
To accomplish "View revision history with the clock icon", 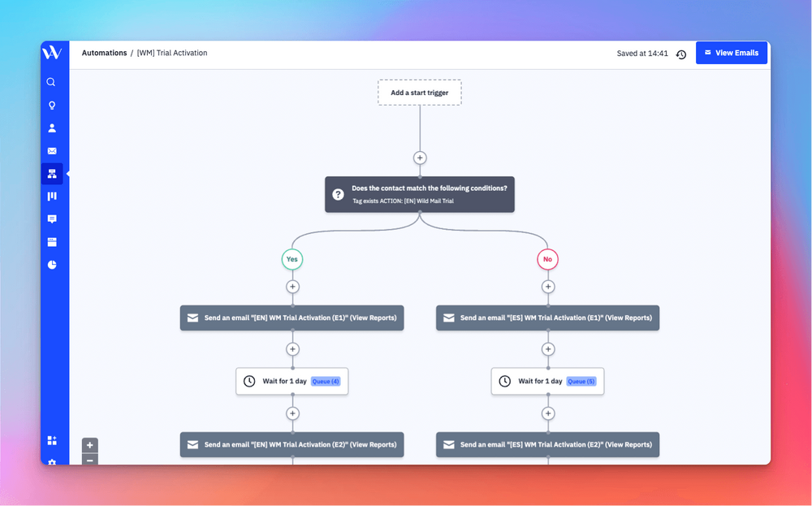I will (x=681, y=53).
